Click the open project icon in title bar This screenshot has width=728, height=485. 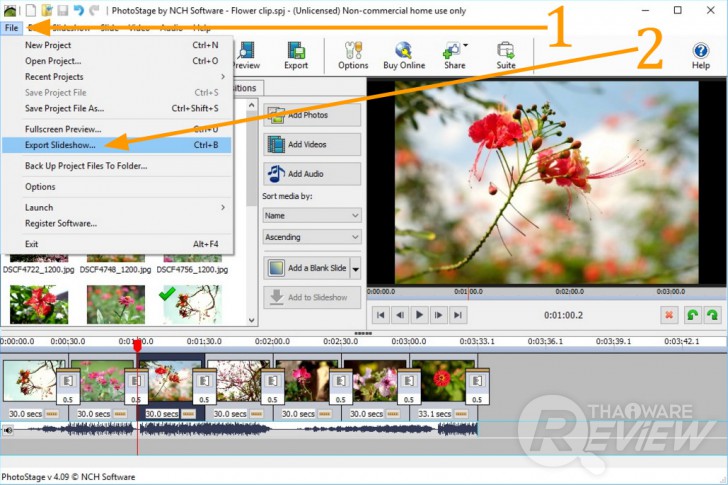(x=46, y=10)
